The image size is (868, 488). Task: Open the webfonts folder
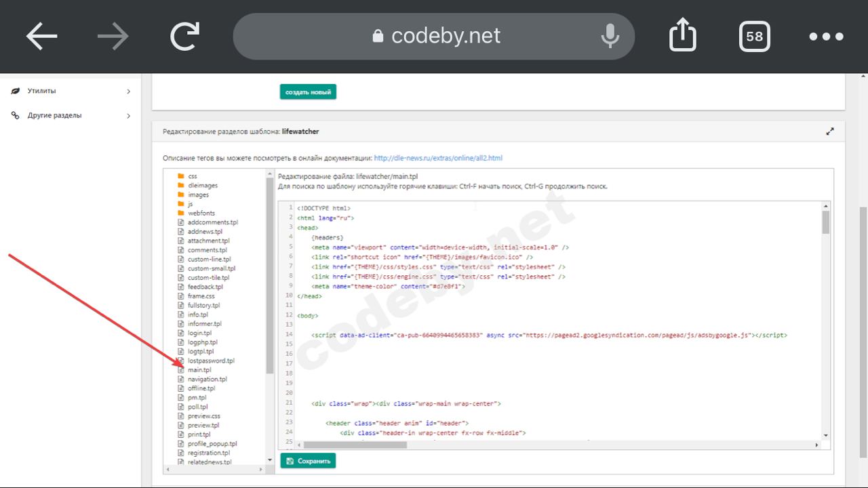coord(201,213)
